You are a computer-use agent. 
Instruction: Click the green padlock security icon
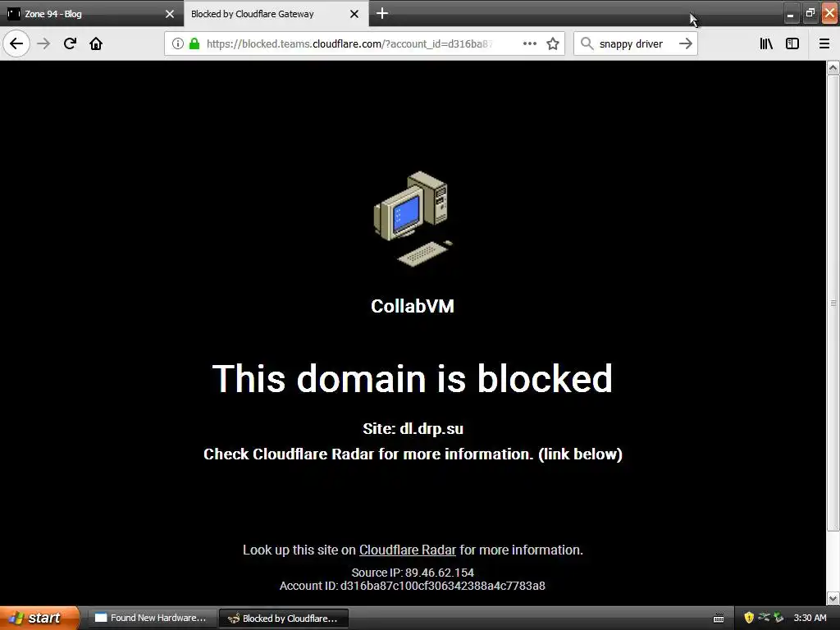194,43
